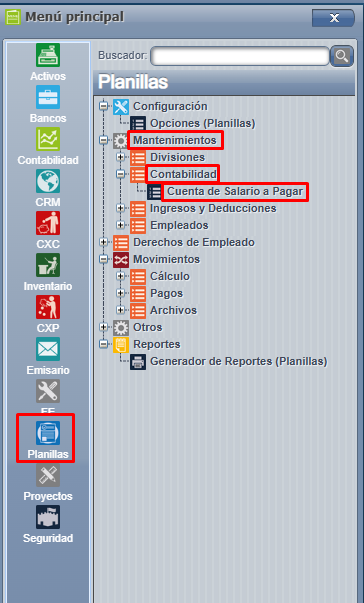Image resolution: width=364 pixels, height=603 pixels.
Task: Click the Cálculo tree label
Action: pos(170,276)
